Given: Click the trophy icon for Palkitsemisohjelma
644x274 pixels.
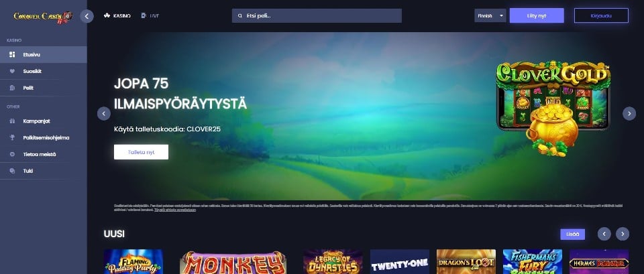Looking at the screenshot, I should click(12, 138).
